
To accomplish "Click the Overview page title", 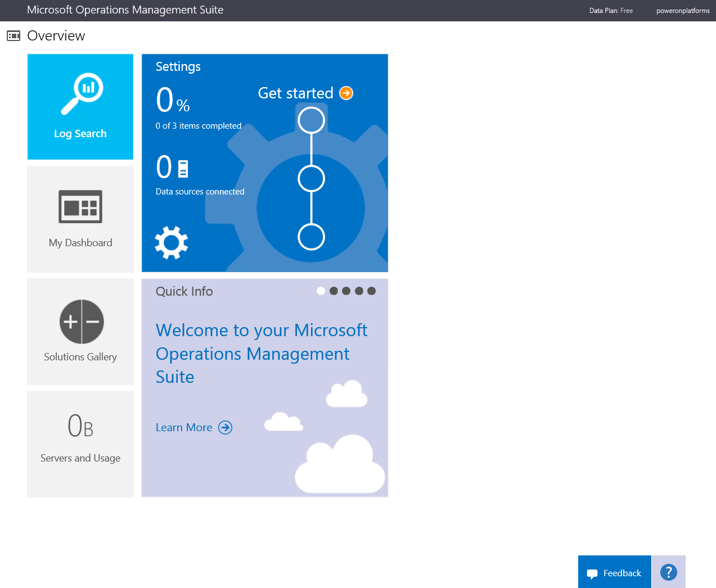I will point(56,36).
